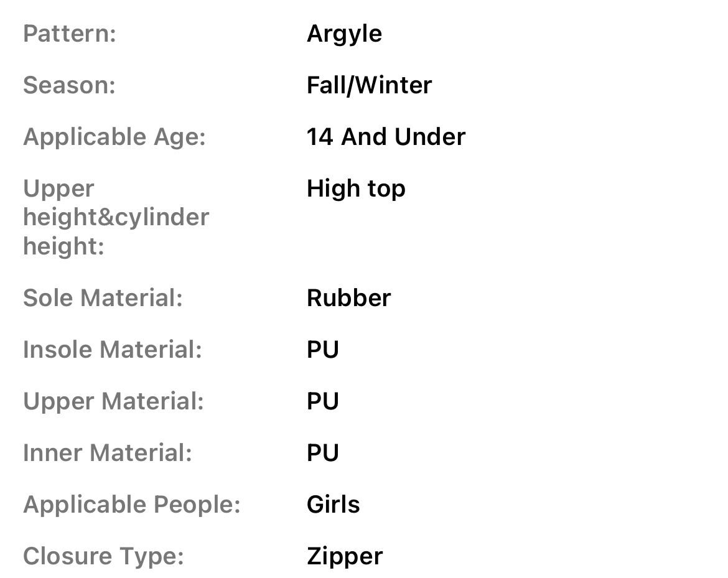The height and width of the screenshot is (578, 728).
Task: Tap the High top value
Action: pyautogui.click(x=356, y=189)
